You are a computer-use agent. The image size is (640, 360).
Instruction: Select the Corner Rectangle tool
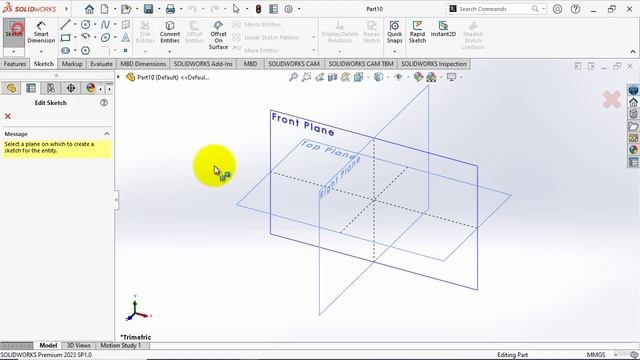point(65,38)
